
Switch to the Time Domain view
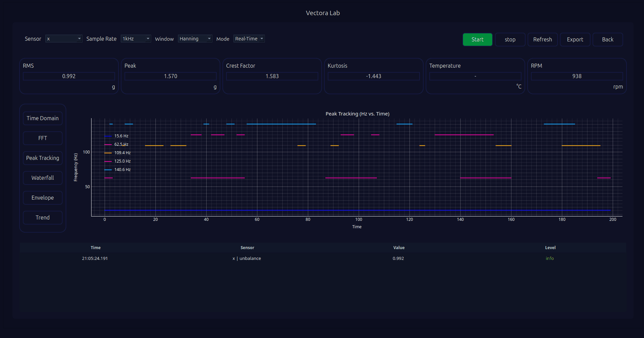coord(43,118)
